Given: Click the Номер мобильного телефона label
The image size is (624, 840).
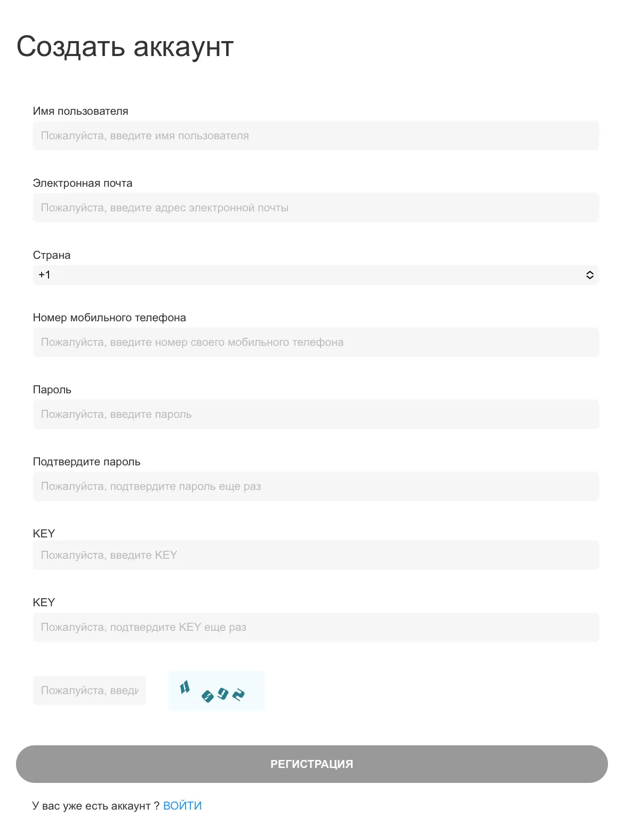Looking at the screenshot, I should coord(109,318).
